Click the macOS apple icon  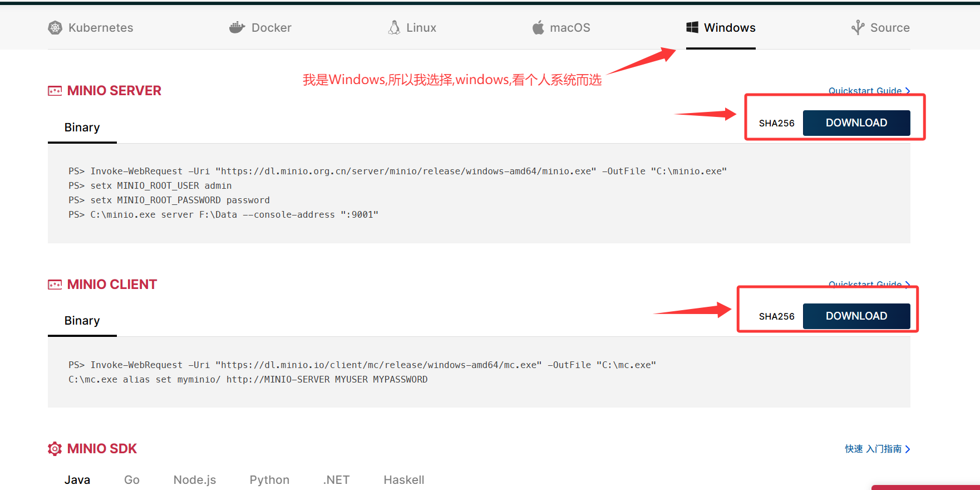[538, 27]
